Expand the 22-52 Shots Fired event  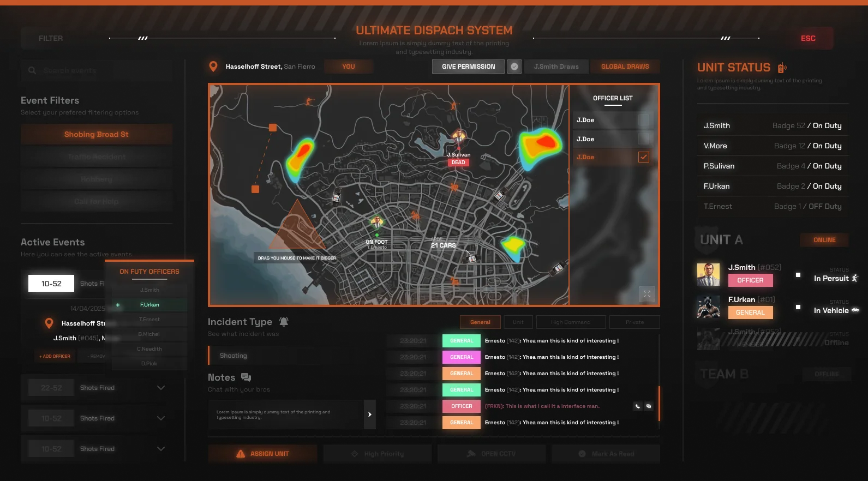(x=161, y=388)
